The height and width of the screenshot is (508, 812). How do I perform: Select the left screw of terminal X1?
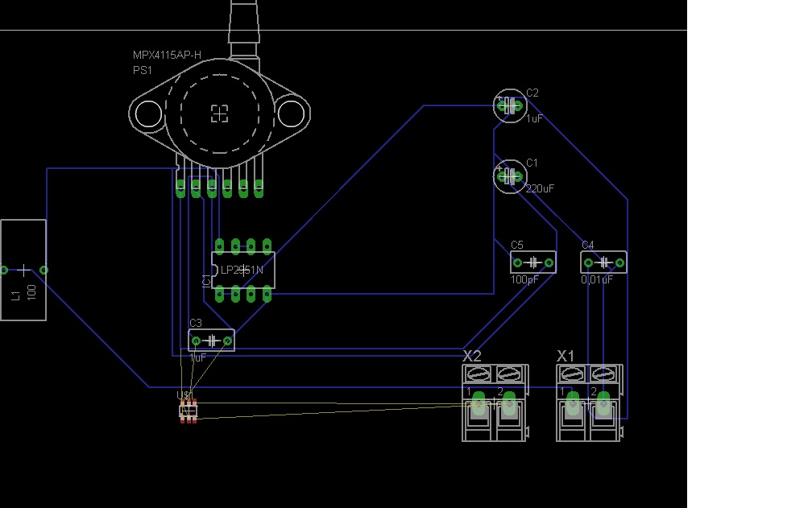(572, 373)
